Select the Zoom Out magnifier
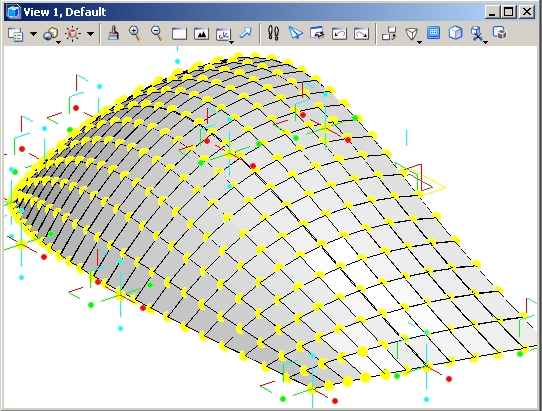 pos(157,34)
